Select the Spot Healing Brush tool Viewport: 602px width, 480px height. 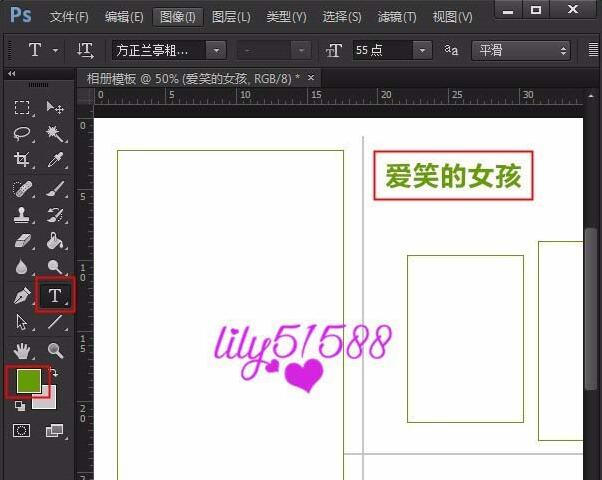pyautogui.click(x=22, y=189)
